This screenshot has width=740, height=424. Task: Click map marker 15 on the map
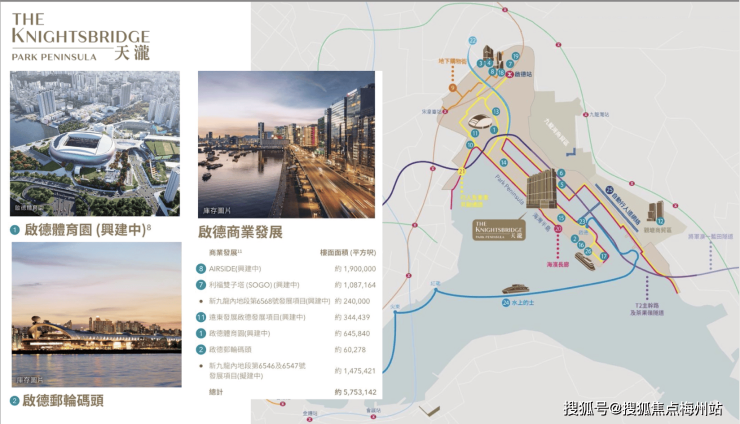[x=561, y=218]
